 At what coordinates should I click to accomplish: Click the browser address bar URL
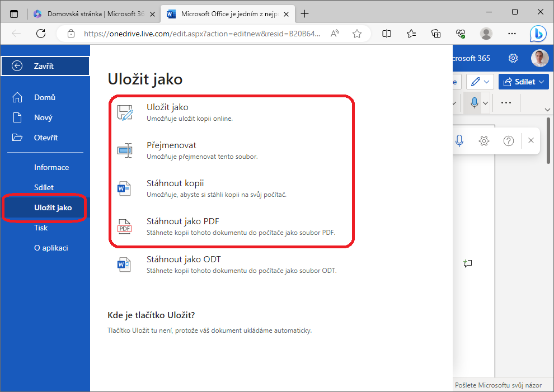tap(202, 34)
